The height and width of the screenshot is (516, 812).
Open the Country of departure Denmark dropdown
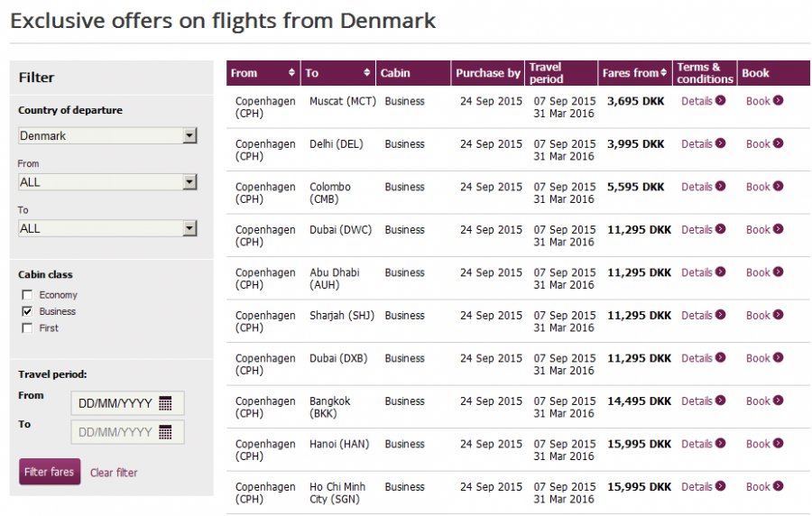pyautogui.click(x=107, y=135)
